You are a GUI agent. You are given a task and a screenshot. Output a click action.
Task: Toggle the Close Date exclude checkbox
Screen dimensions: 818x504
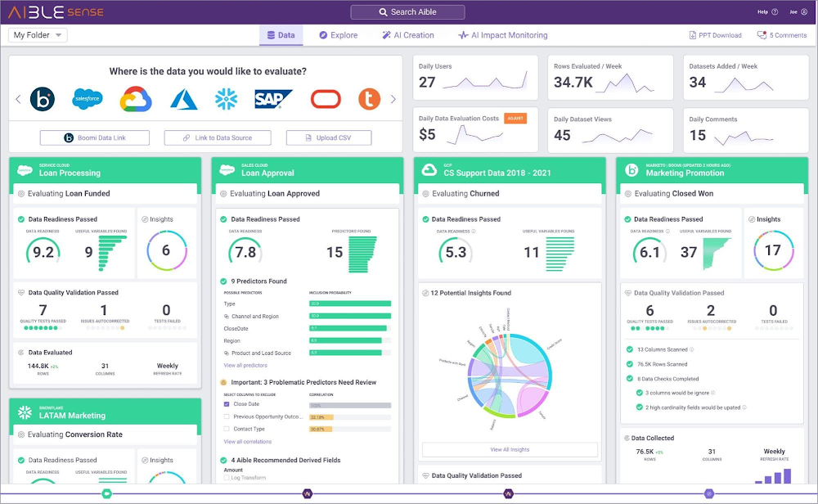pos(227,404)
